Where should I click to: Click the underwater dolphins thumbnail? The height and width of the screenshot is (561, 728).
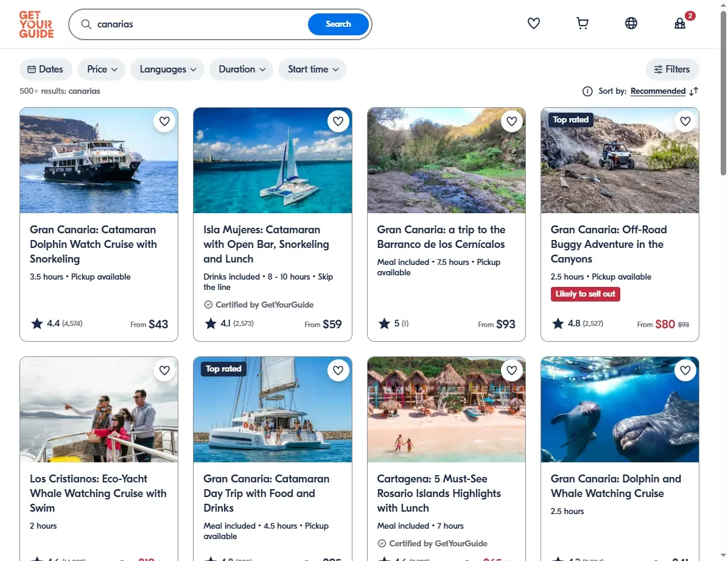[620, 409]
